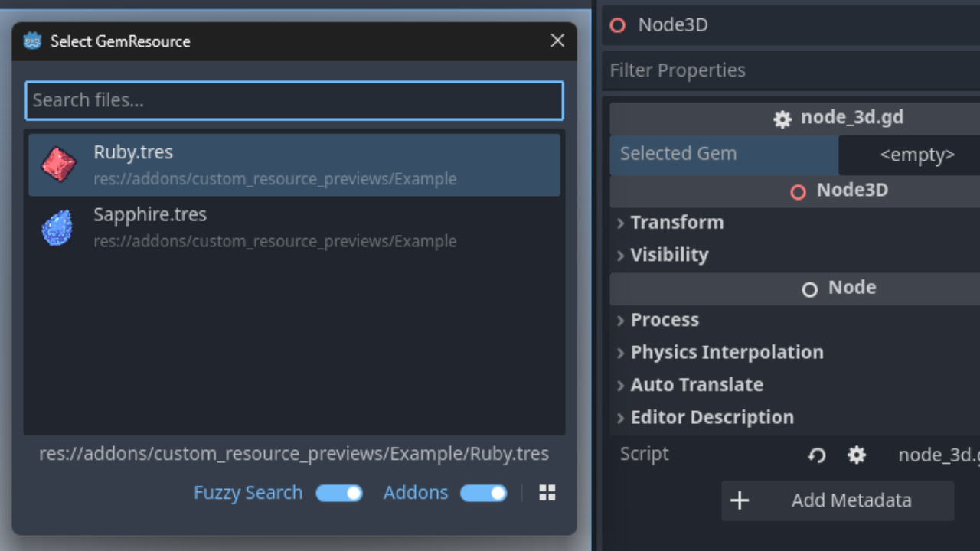Click the red circle icon in Node3D section
The width and height of the screenshot is (980, 551).
click(x=798, y=191)
